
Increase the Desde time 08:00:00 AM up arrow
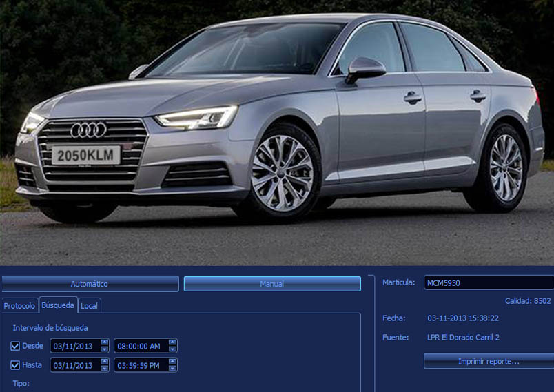(x=172, y=342)
